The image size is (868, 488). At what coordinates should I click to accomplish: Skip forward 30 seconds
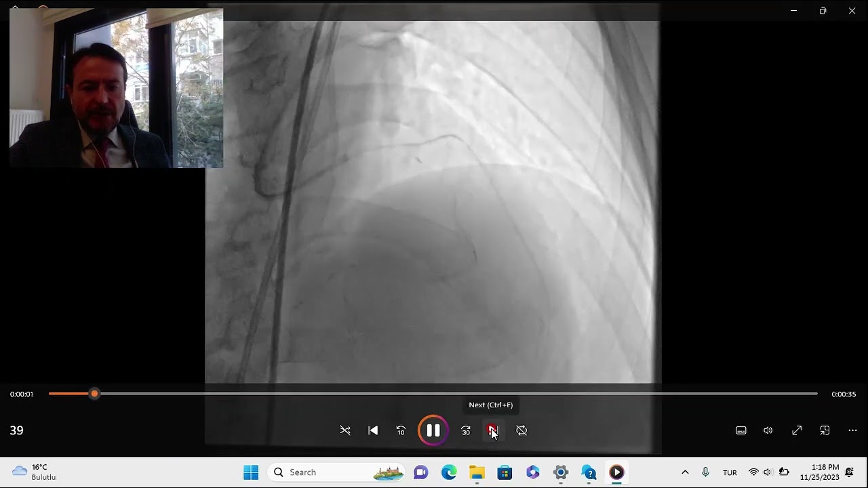[466, 430]
